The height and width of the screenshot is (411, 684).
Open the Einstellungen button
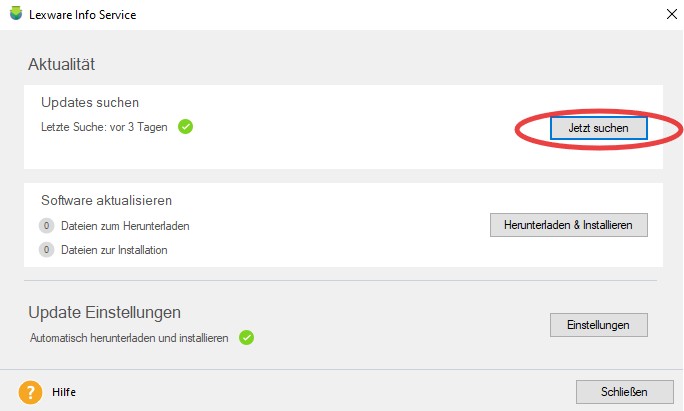[598, 325]
